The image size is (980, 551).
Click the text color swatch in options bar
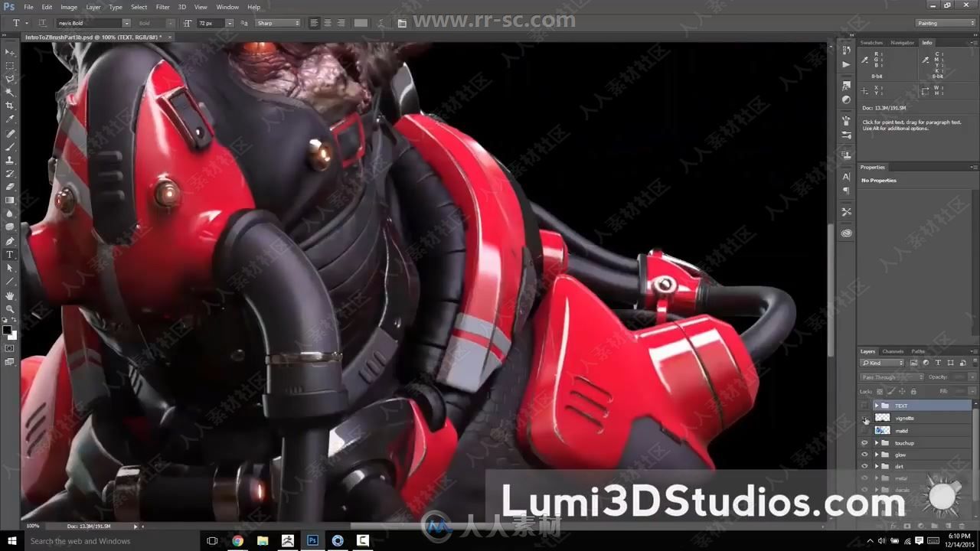[361, 24]
